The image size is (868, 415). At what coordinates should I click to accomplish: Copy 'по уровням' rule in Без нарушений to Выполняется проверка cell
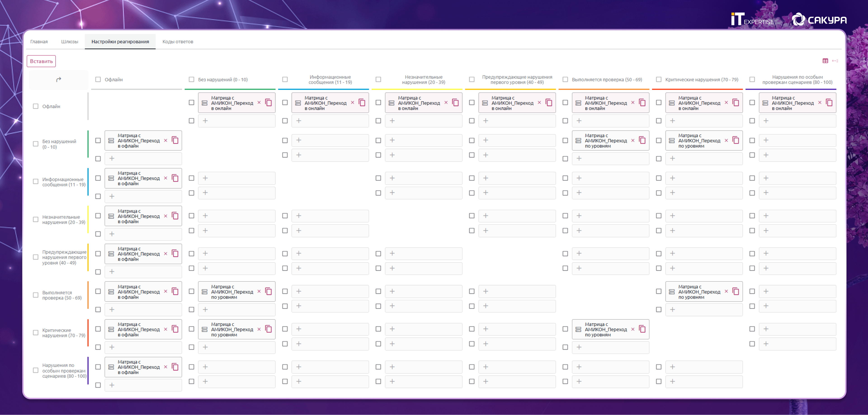click(642, 140)
